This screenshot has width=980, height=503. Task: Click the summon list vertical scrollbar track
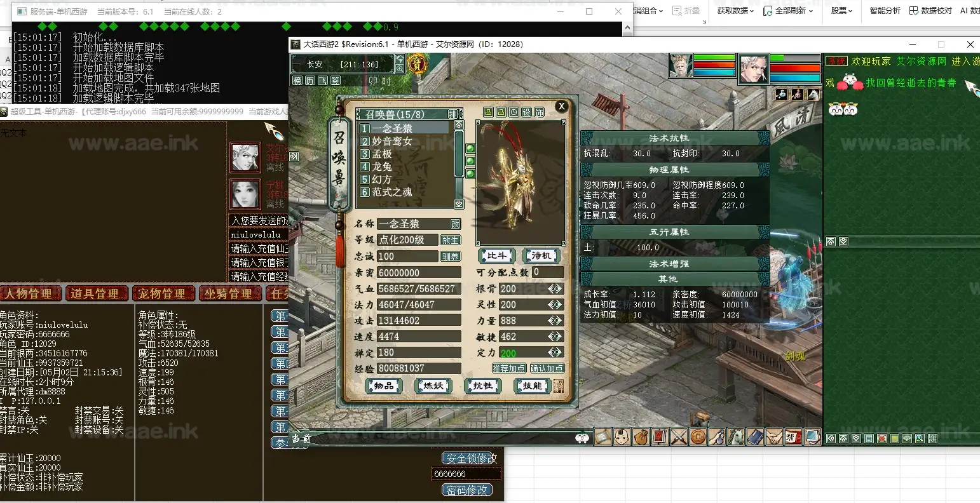[459, 163]
